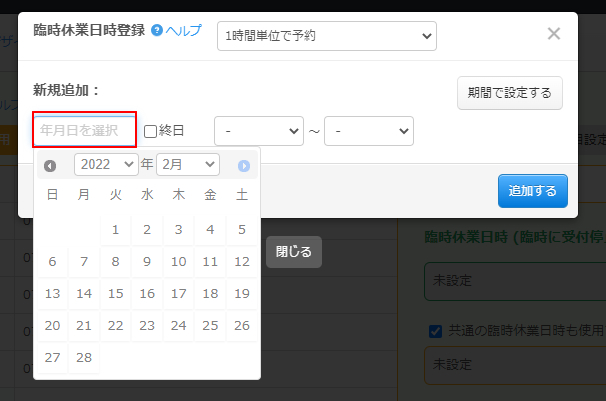Click the help question mark icon
This screenshot has width=606, height=401.
(156, 32)
